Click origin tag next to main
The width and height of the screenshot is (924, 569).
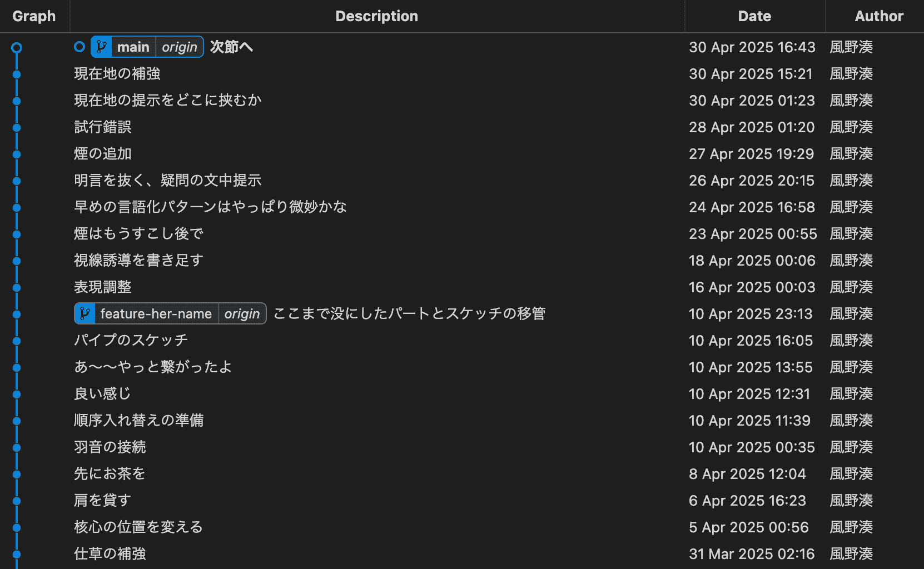tap(179, 47)
